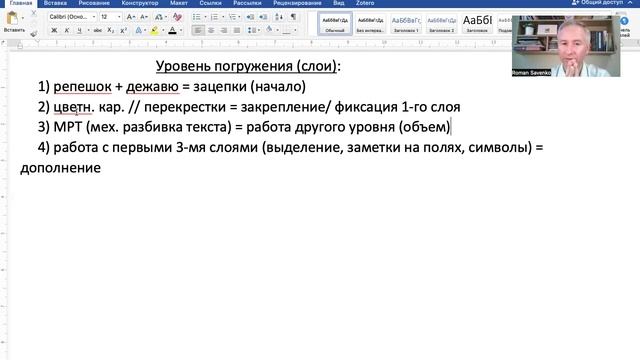
Task: Clear all formatting with eraser icon
Action: (177, 17)
